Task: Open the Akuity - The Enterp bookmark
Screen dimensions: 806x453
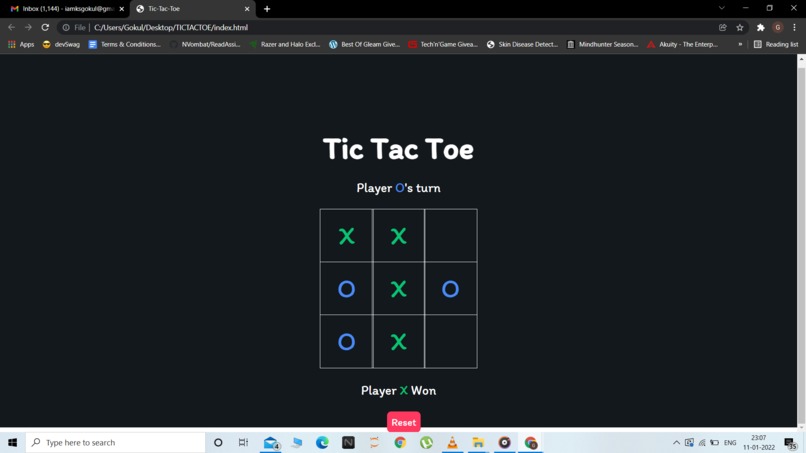Action: pyautogui.click(x=682, y=44)
